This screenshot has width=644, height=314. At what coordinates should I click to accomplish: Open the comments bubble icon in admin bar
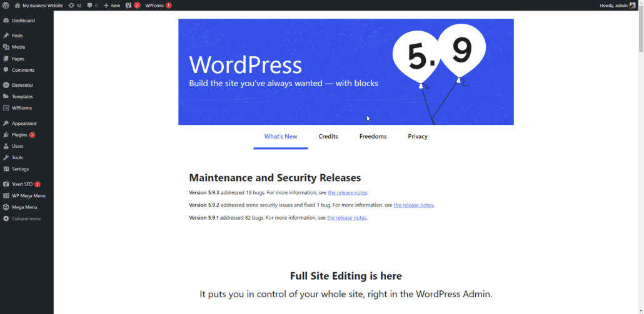pyautogui.click(x=90, y=6)
